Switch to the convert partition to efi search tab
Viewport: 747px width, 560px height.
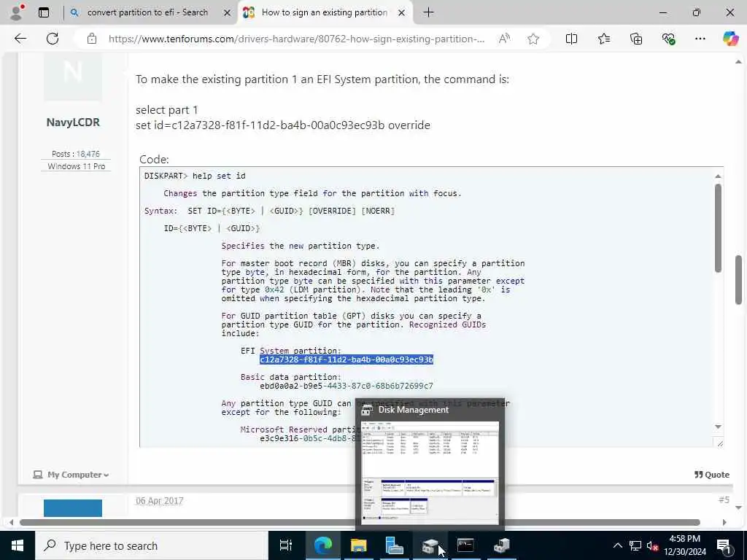[x=147, y=12]
